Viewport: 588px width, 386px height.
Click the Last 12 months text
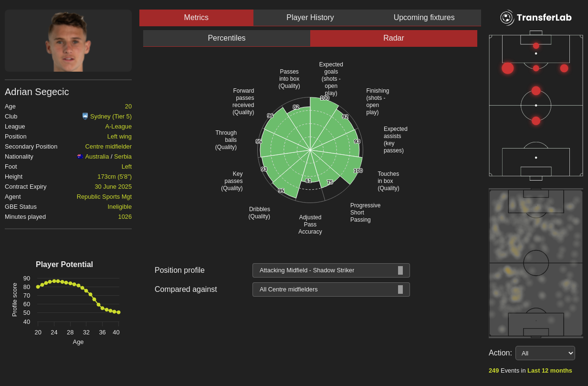coord(550,371)
